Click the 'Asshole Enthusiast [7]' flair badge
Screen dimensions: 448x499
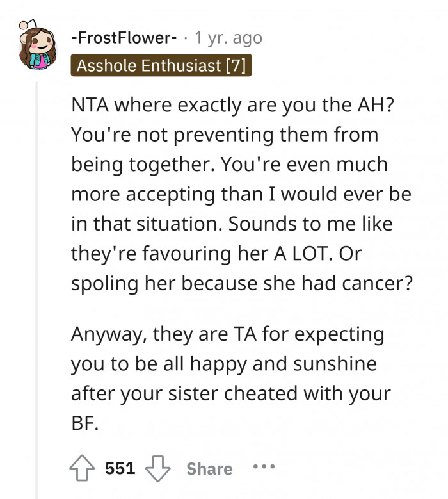pos(161,66)
